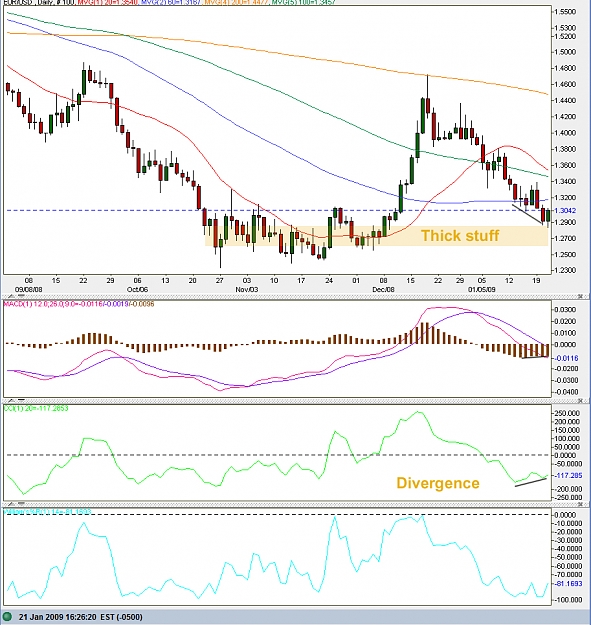Select the MACD(1) 12,26,9 indicator label
This screenshot has width=591, height=625.
pyautogui.click(x=79, y=304)
